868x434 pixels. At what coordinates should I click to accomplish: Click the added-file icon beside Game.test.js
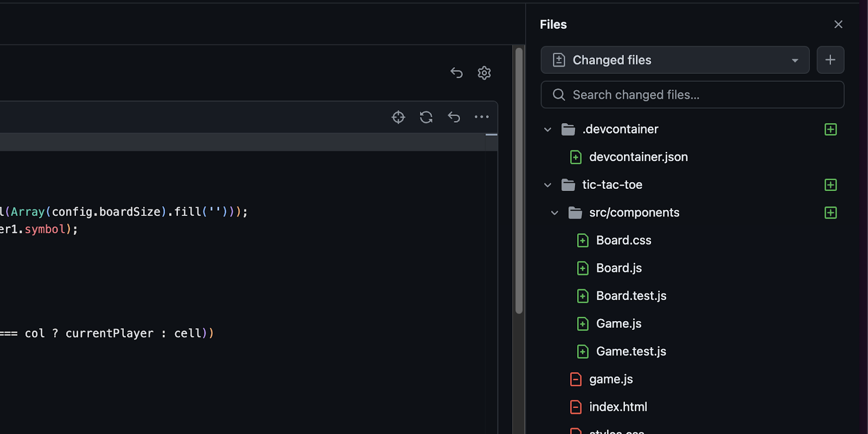(583, 352)
